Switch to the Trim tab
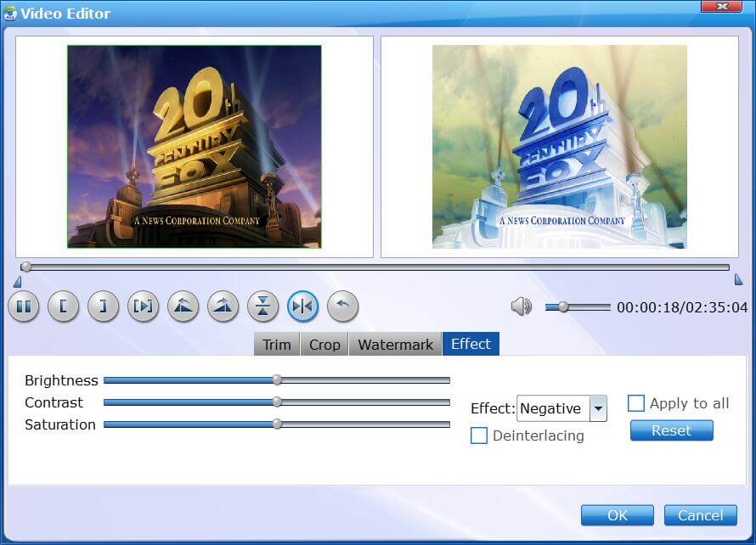This screenshot has width=756, height=545. pos(276,344)
